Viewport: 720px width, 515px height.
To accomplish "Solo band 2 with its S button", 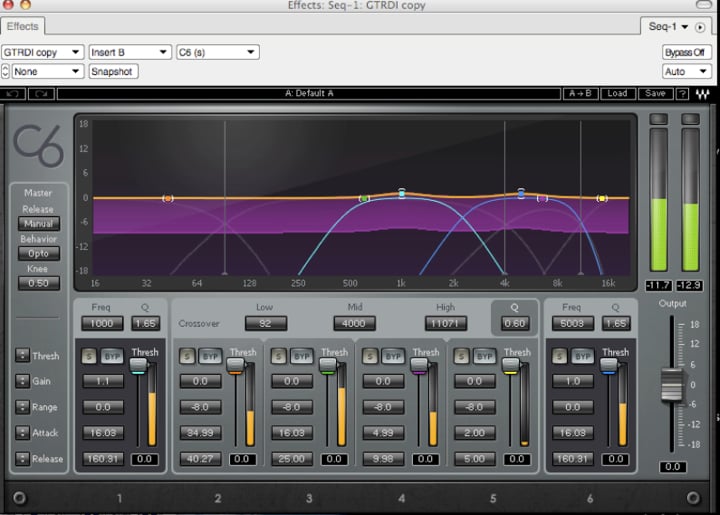I will click(x=187, y=356).
